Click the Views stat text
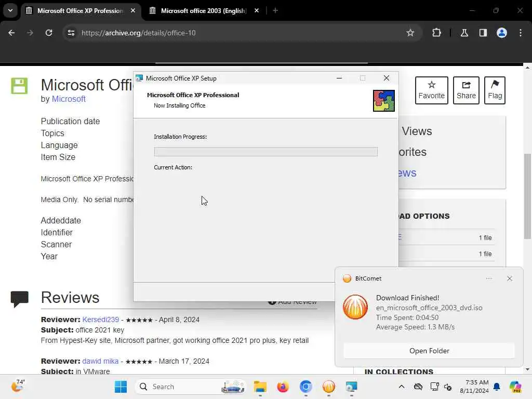The image size is (532, 399). pos(417,131)
